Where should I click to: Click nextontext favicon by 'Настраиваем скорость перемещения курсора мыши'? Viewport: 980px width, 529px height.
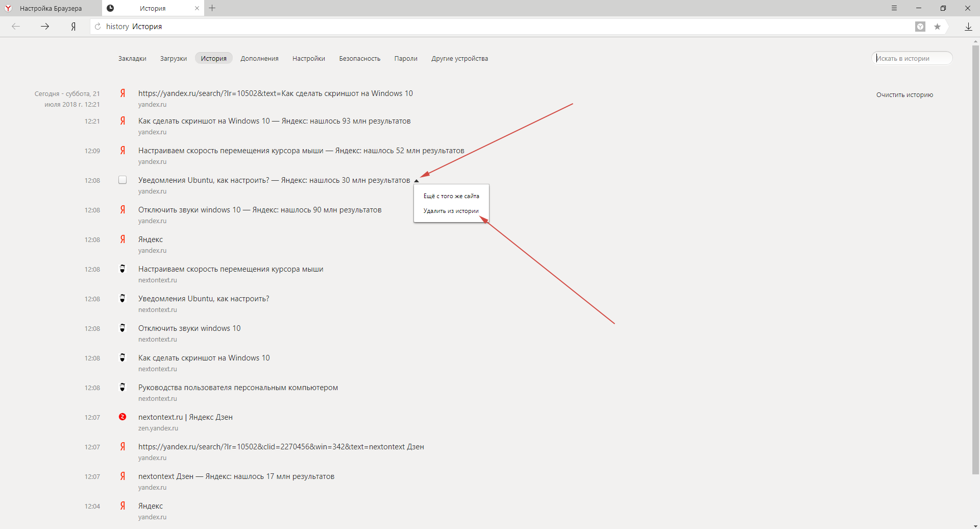[x=122, y=269]
